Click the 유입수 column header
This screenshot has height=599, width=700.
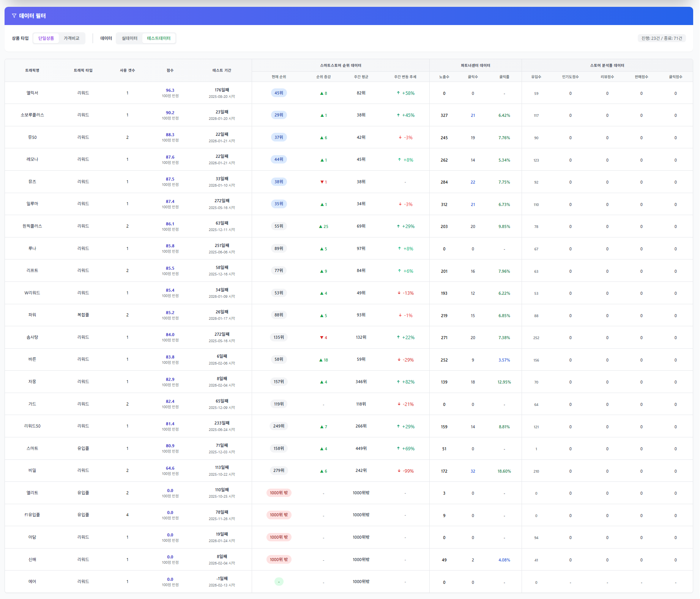(536, 77)
